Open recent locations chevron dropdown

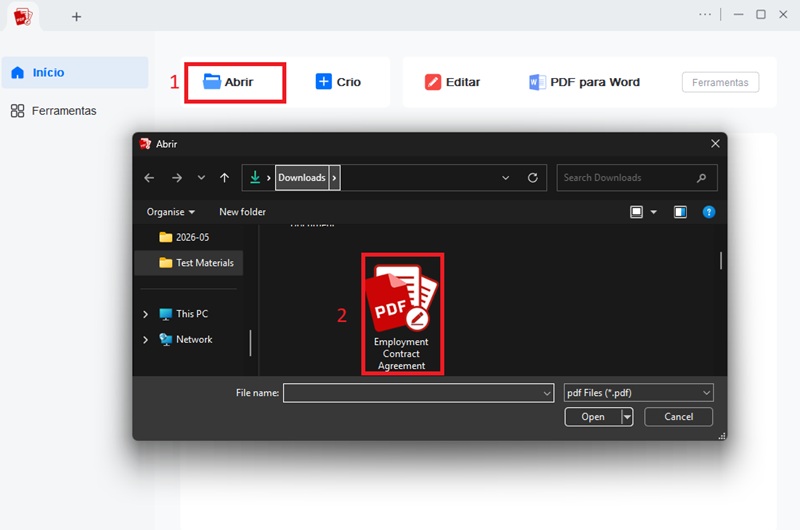coord(201,178)
